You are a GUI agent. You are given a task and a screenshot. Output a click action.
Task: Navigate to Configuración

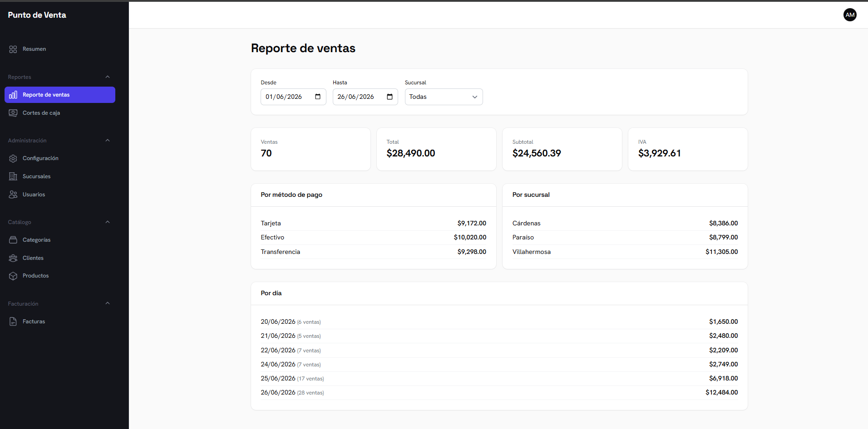(x=60, y=158)
